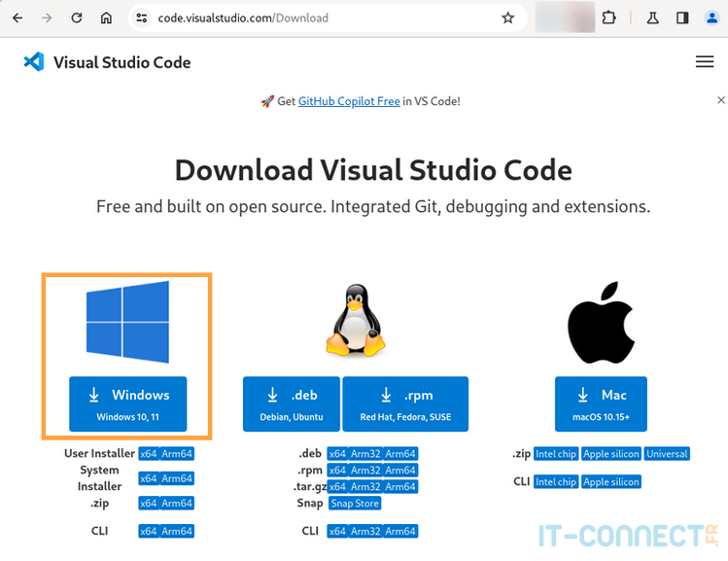The height and width of the screenshot is (561, 728).
Task: Open the GitHub Copilot Free link
Action: (x=349, y=101)
